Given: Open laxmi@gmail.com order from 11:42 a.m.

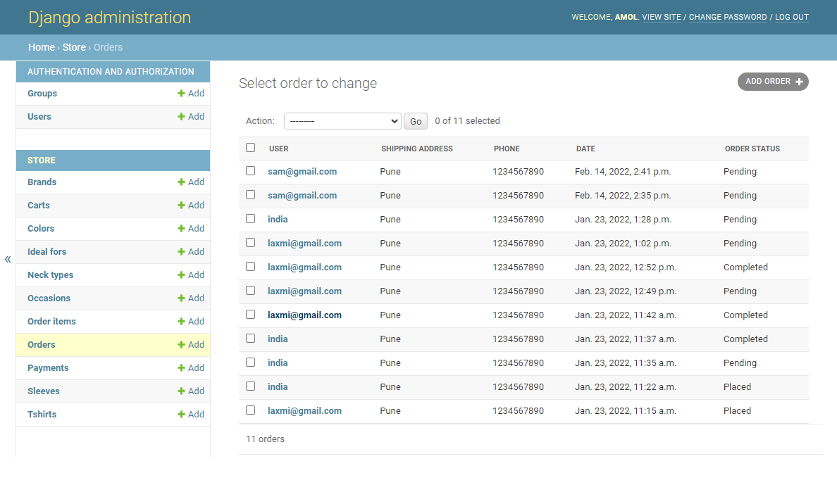Looking at the screenshot, I should 305,315.
